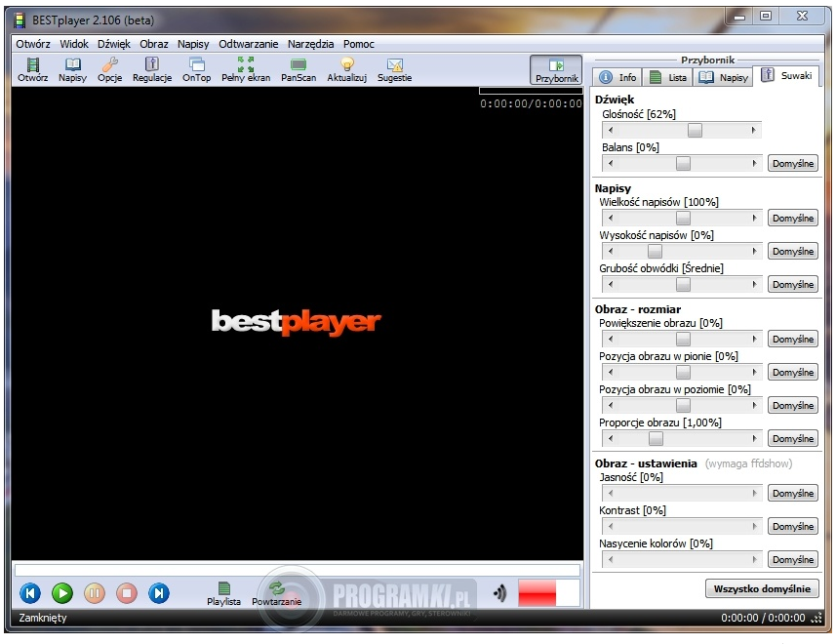Click Wielkość napisów slider thumb
This screenshot has width=836, height=644.
click(683, 218)
